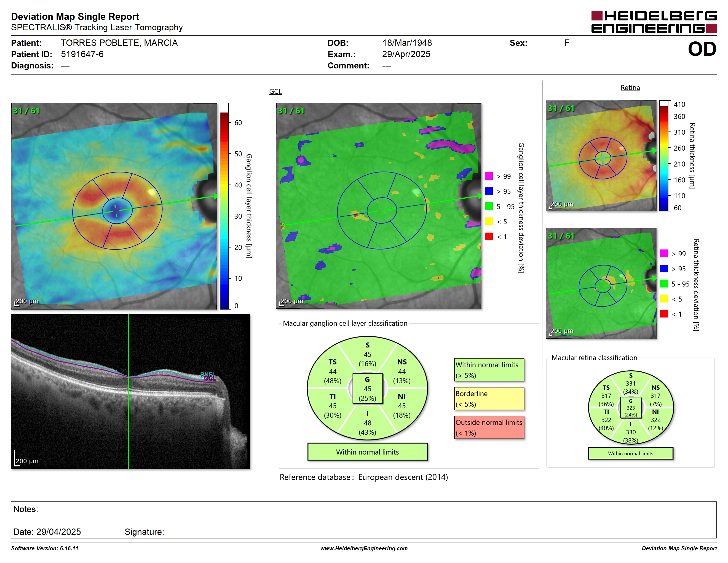Click the GCL superior S 45 (16%) sector

pos(367,354)
